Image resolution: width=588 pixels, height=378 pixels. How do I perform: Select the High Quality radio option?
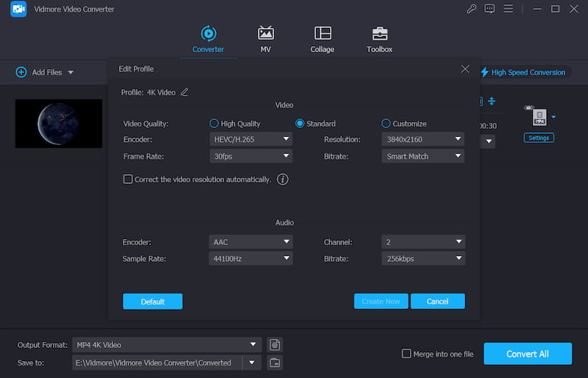(215, 124)
